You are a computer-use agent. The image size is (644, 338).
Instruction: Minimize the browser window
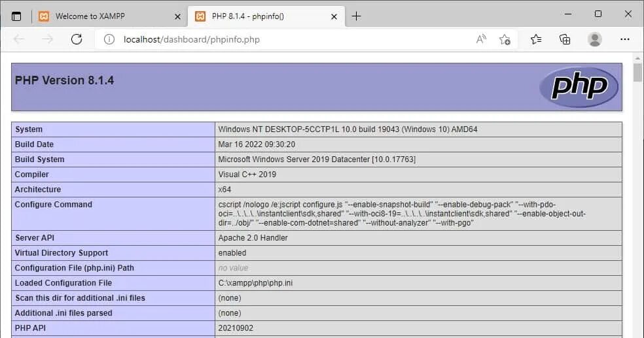click(x=568, y=14)
